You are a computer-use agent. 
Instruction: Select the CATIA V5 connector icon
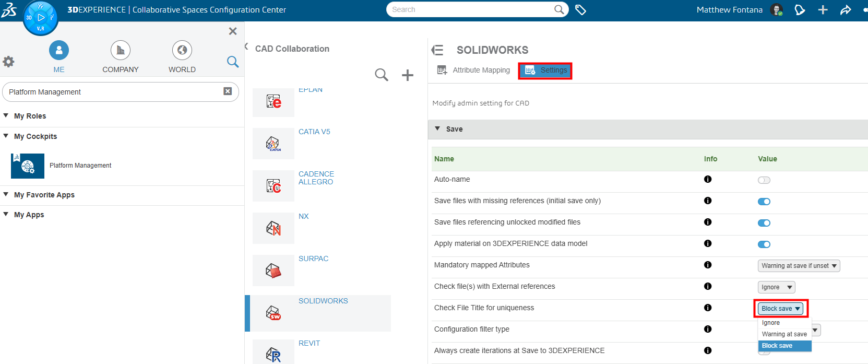[274, 144]
